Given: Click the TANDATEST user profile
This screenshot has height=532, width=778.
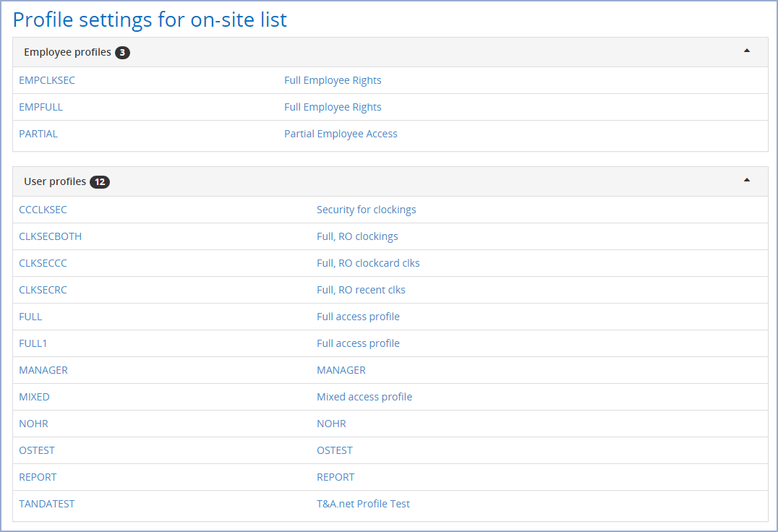Looking at the screenshot, I should (x=47, y=504).
